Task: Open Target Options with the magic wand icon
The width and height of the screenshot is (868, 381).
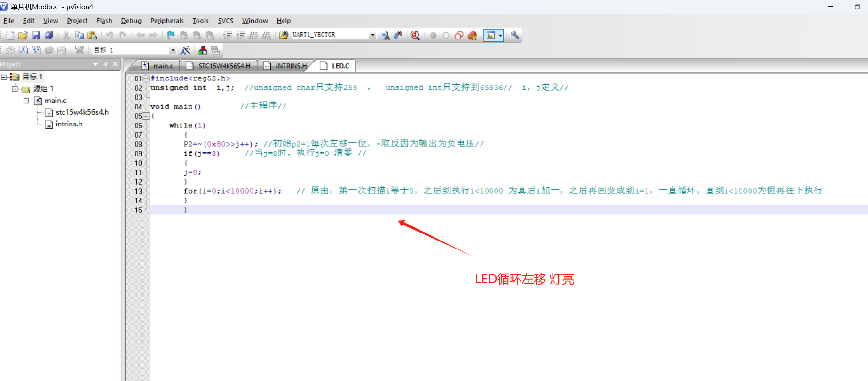Action: pos(185,50)
